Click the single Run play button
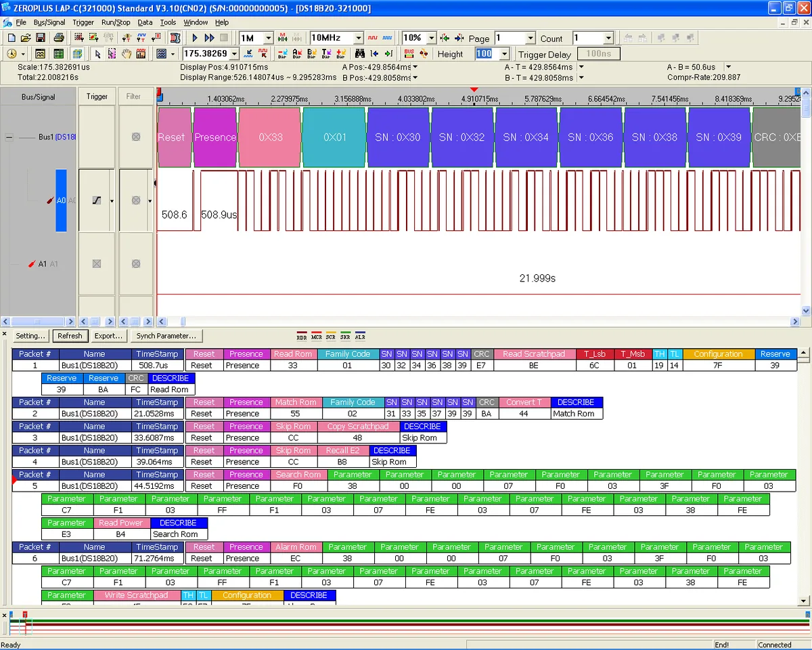812x650 pixels. click(x=195, y=38)
